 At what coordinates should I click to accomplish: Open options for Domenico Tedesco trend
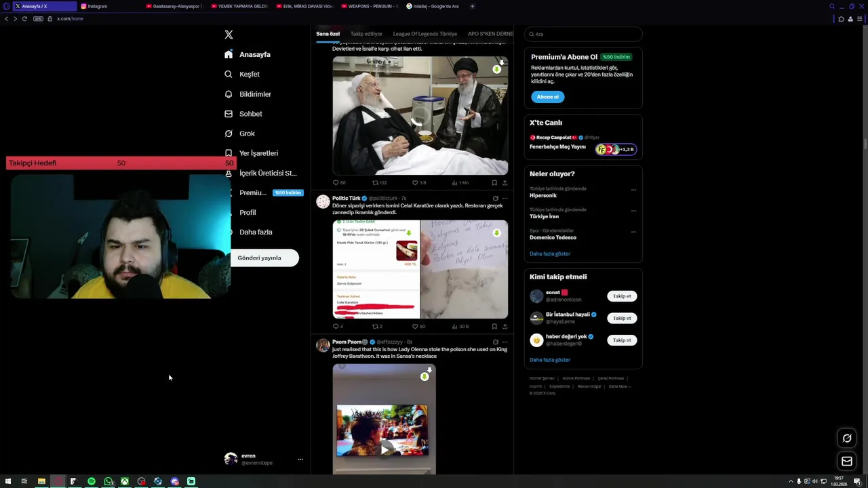(x=633, y=232)
